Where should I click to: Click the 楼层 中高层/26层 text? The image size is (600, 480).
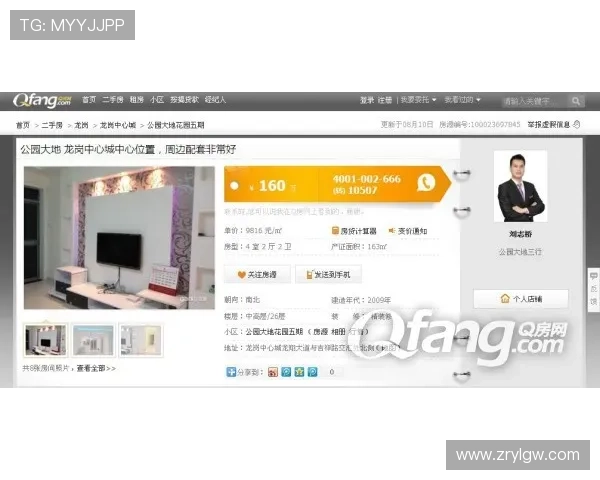tap(255, 316)
